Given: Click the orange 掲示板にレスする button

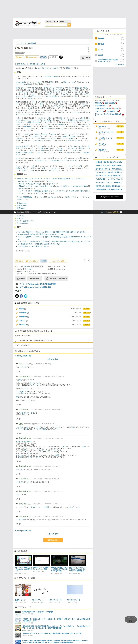Looking at the screenshot, I should click(53, 540).
